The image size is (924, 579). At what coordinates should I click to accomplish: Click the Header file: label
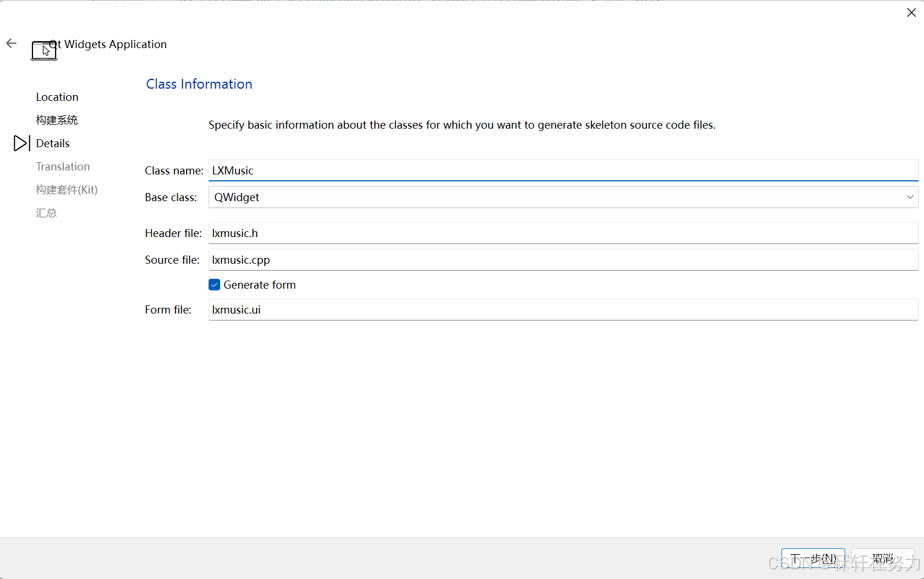point(173,233)
